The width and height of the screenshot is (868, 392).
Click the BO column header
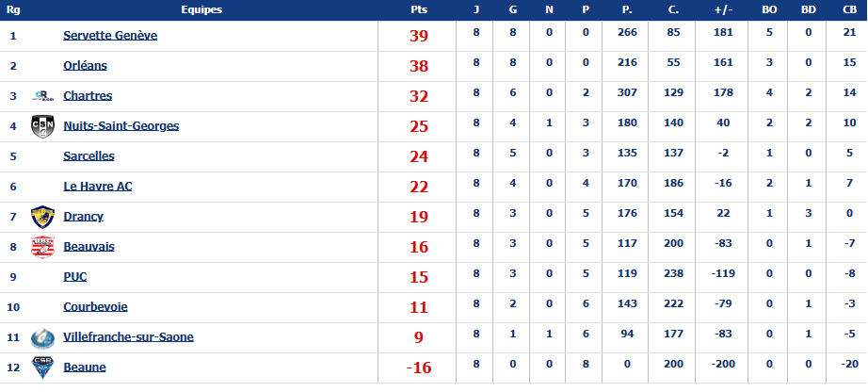coord(769,9)
